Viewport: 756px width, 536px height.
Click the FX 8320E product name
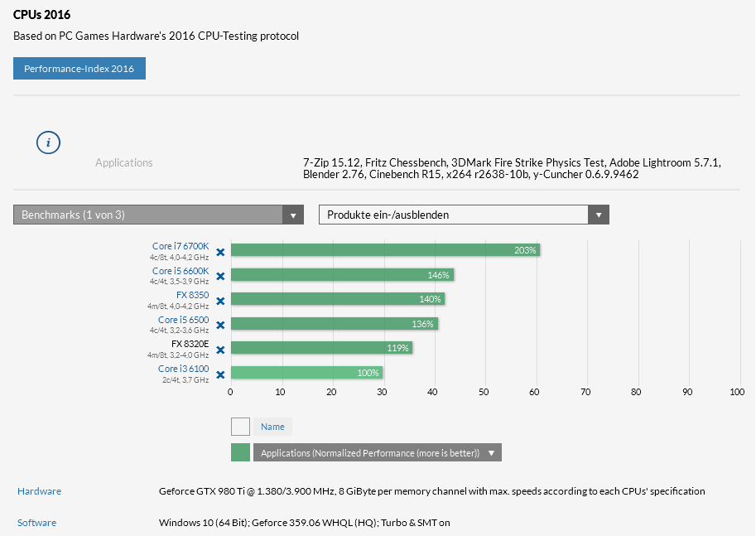(190, 344)
